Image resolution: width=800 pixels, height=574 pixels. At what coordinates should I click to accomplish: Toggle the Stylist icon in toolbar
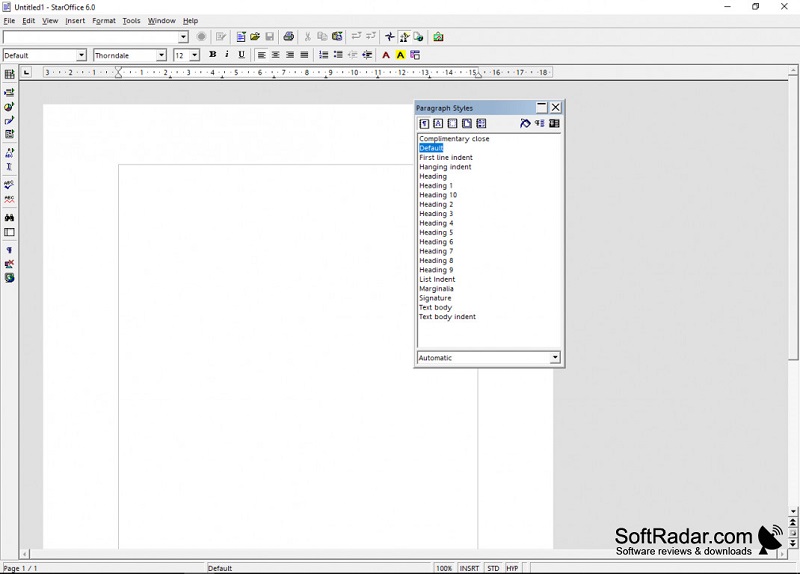pyautogui.click(x=404, y=37)
